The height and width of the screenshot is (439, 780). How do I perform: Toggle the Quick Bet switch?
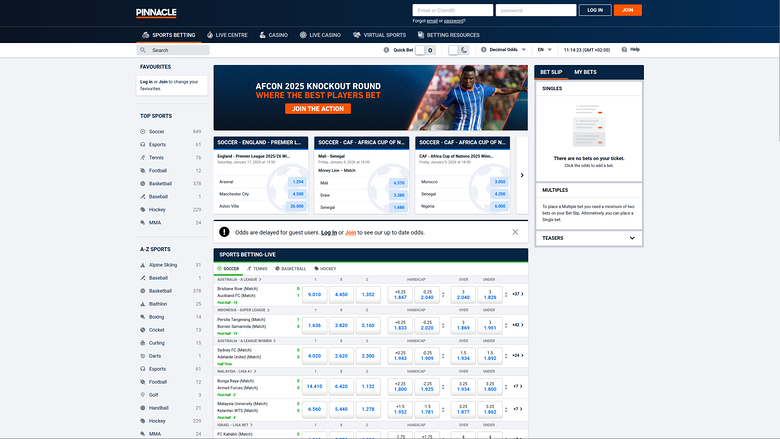tap(425, 49)
